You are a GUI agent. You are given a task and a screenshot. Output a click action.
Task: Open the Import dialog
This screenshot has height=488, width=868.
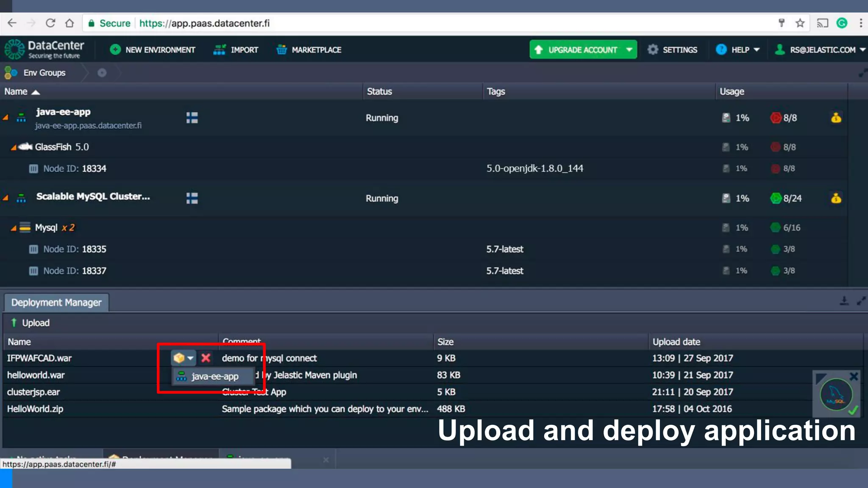point(236,50)
